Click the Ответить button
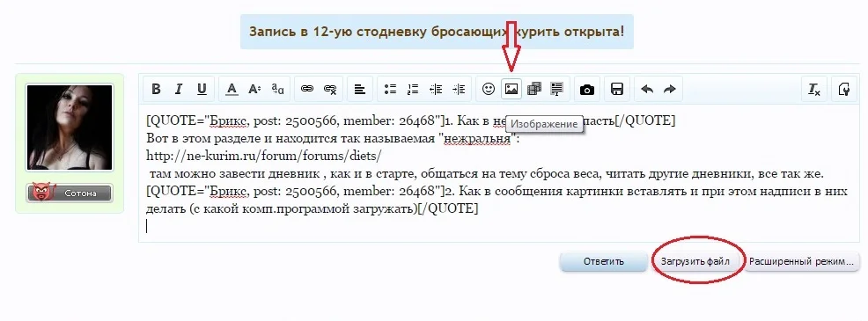 click(x=603, y=261)
